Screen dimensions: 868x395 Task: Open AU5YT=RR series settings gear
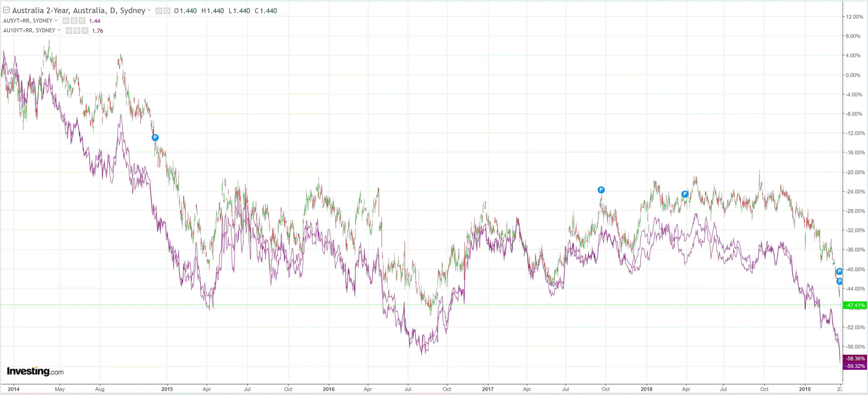tap(74, 21)
